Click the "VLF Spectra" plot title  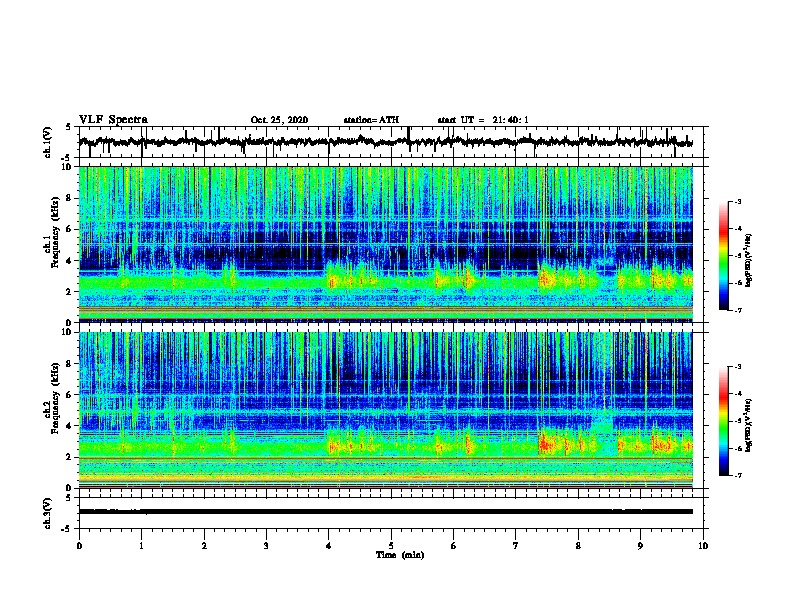coord(113,120)
